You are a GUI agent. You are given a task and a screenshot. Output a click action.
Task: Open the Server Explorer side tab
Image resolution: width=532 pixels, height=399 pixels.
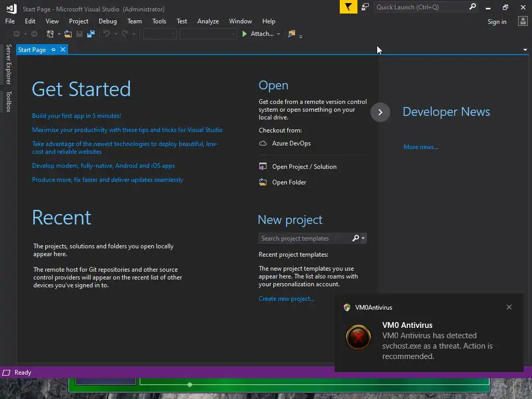tap(8, 64)
